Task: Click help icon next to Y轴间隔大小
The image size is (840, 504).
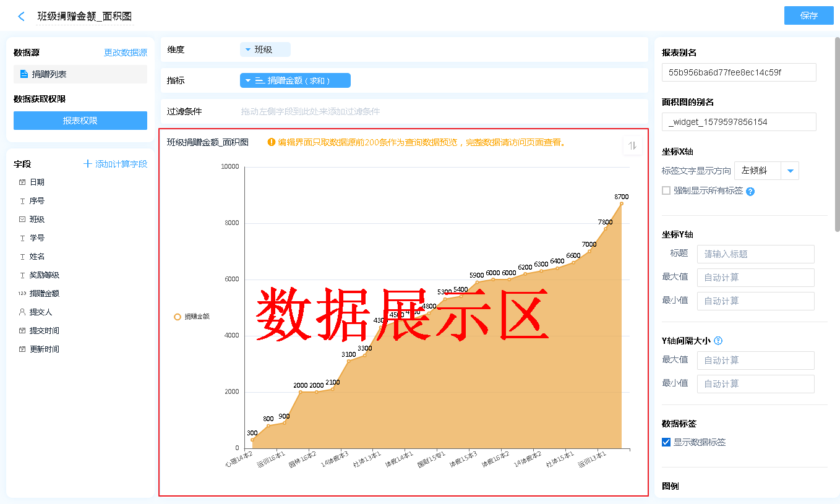Action: [x=718, y=341]
